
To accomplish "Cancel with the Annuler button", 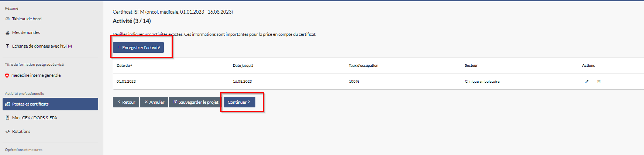I will [154, 102].
